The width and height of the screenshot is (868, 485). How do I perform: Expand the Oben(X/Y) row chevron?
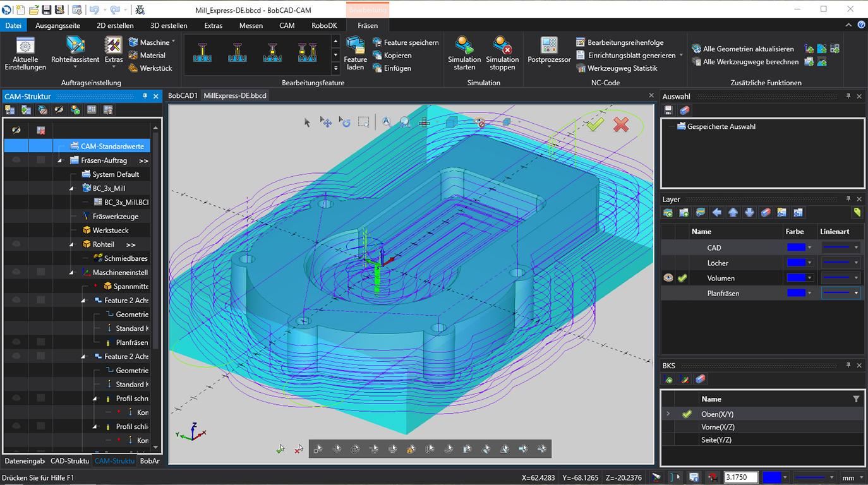(668, 414)
